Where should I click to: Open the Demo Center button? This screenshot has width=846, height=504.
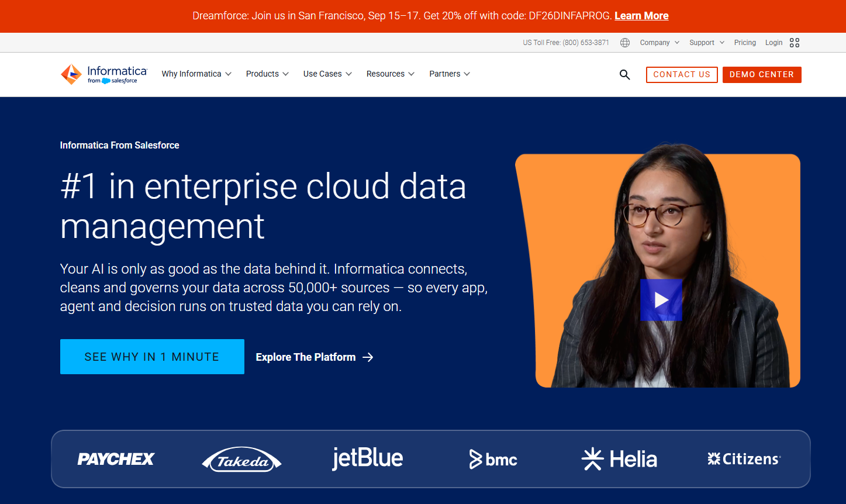762,75
